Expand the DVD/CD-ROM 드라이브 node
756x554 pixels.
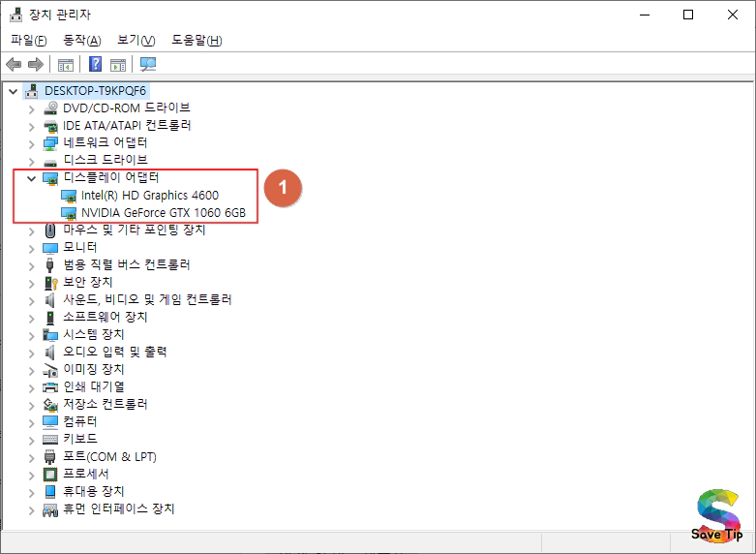coord(32,109)
